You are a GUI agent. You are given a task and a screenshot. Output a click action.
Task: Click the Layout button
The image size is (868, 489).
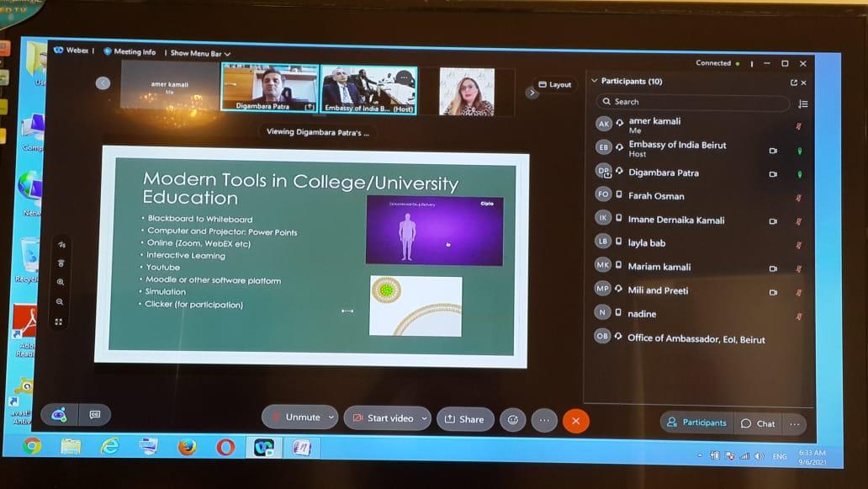tap(555, 85)
